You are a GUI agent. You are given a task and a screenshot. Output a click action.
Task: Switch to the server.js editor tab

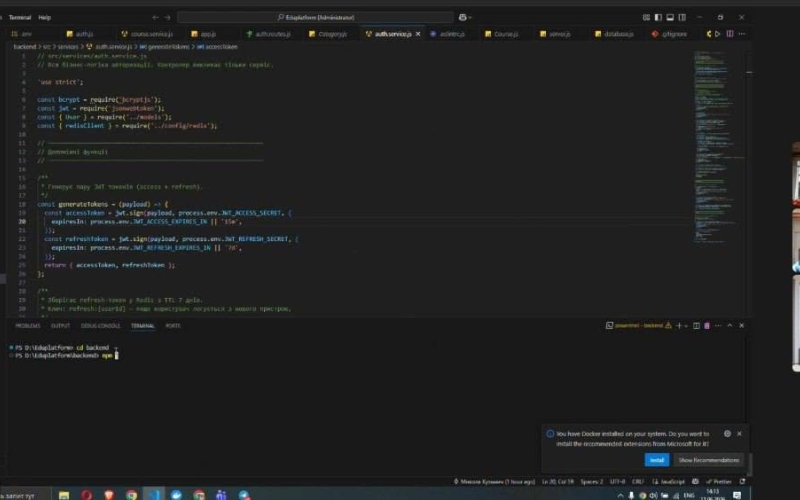coord(555,34)
